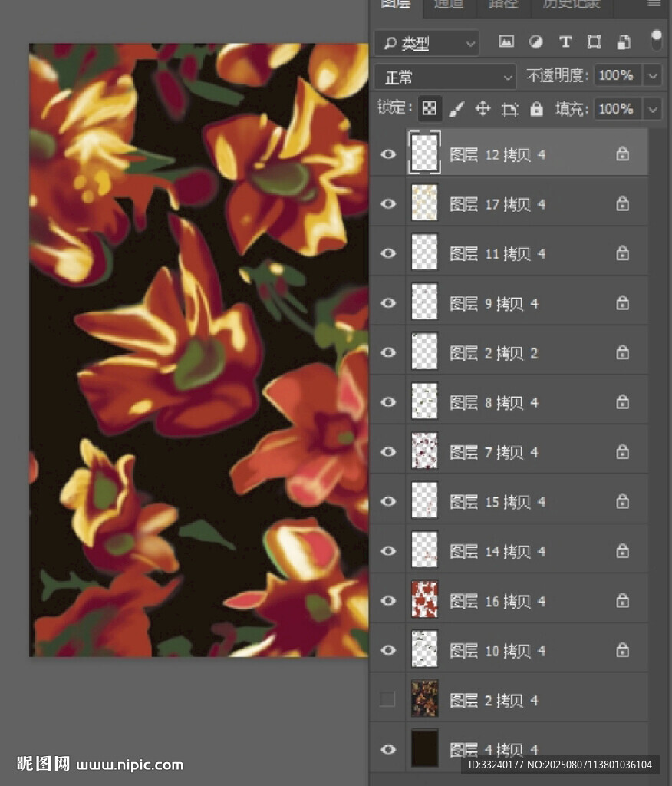The height and width of the screenshot is (786, 672).
Task: Filter layers by pixel layer icon
Action: 506,41
